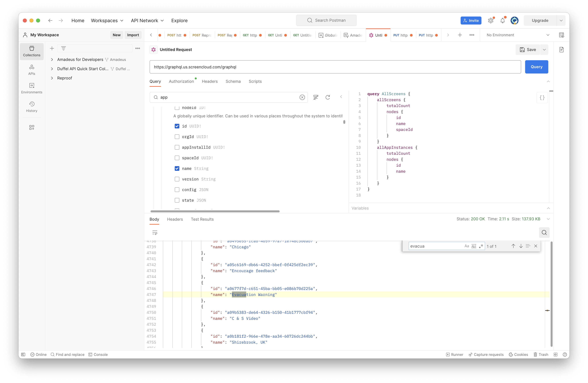This screenshot has width=588, height=383.
Task: Expand the Duffel API Quick Start collection
Action: (x=52, y=69)
